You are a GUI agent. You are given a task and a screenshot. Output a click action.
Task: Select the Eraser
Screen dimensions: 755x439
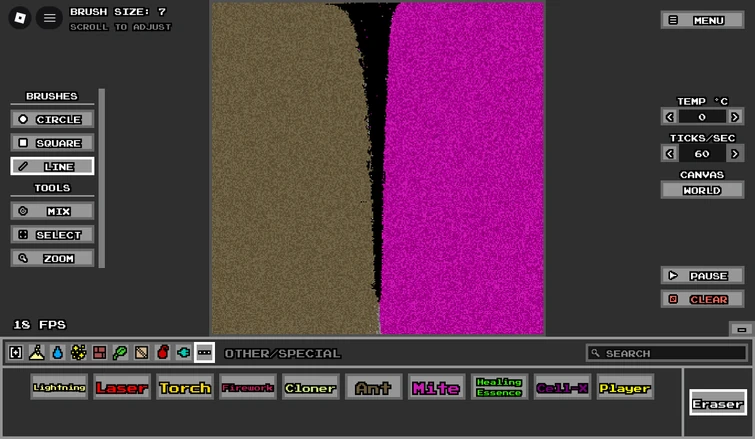point(717,403)
